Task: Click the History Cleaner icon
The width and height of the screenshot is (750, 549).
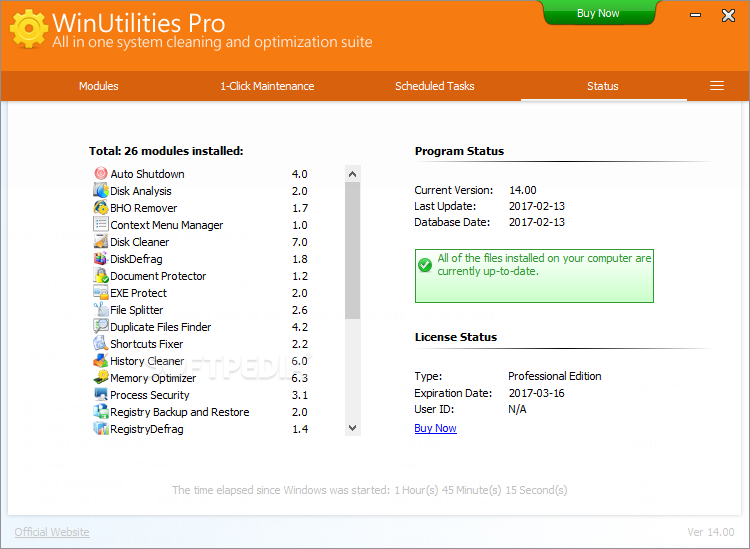Action: coord(100,360)
